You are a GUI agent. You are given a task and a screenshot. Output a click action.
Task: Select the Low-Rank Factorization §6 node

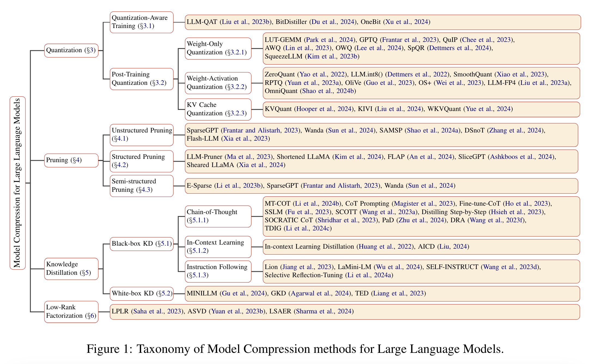pyautogui.click(x=71, y=311)
